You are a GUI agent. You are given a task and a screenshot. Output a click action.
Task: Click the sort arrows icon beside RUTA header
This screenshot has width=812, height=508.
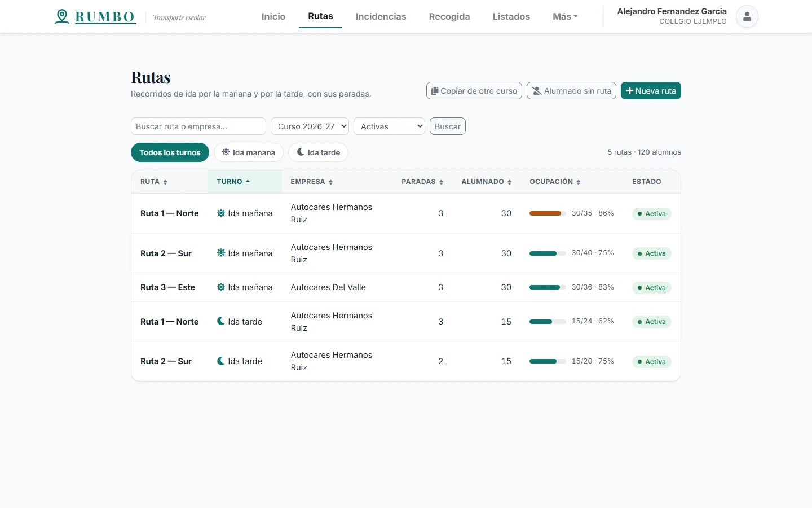[165, 182]
